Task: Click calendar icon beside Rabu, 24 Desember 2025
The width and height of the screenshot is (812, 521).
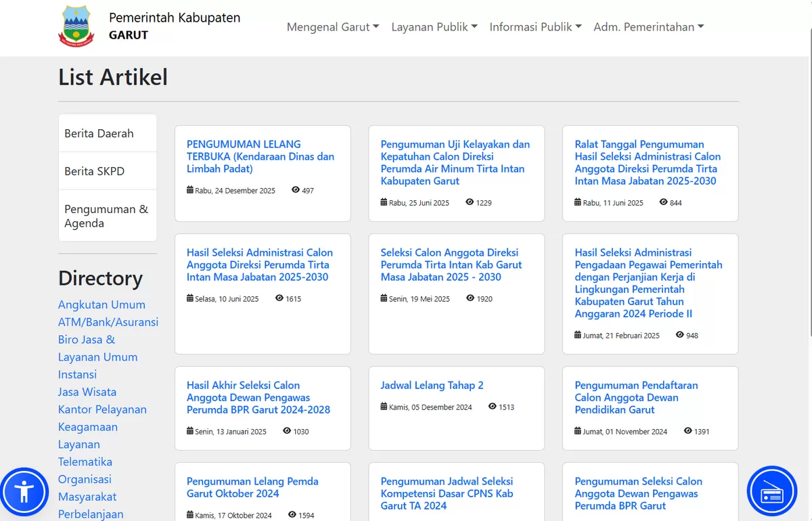Action: (x=190, y=190)
